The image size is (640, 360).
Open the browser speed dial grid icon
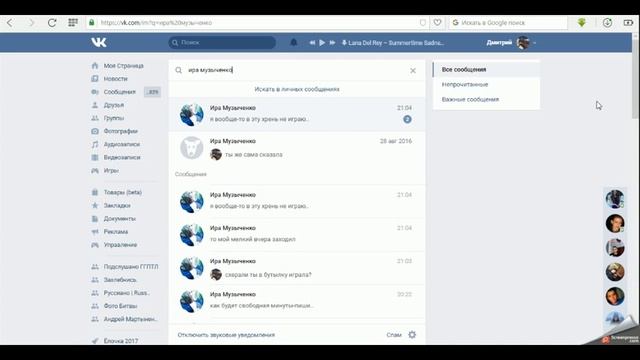tap(73, 22)
